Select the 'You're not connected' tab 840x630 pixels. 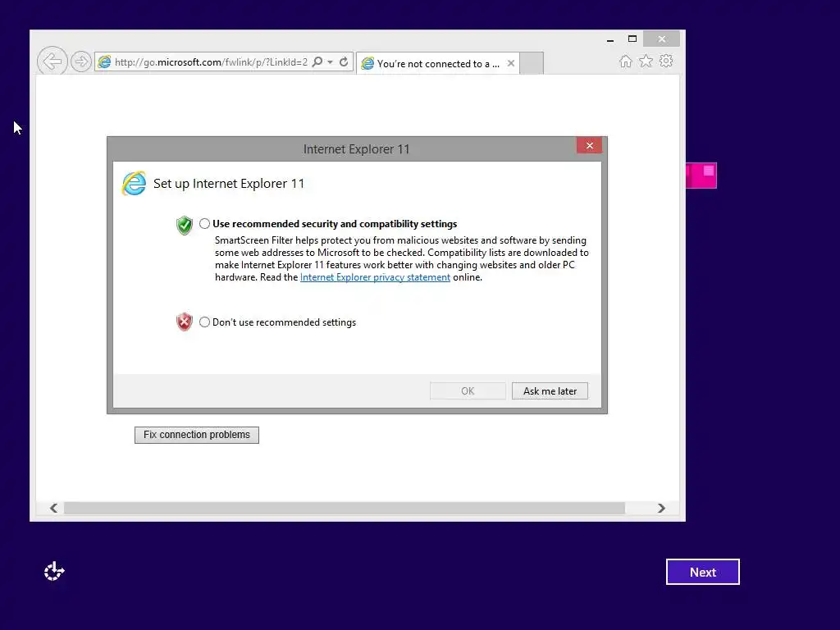438,64
